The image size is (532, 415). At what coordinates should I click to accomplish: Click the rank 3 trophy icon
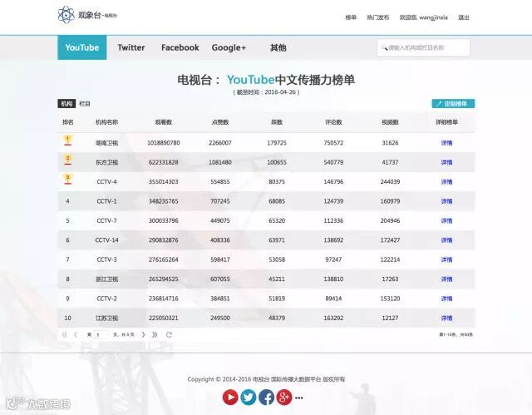(x=68, y=179)
